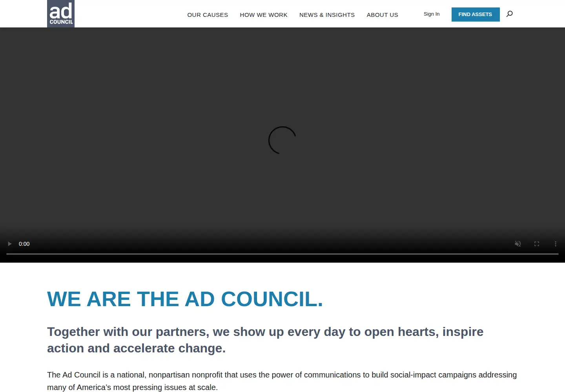Screen dimensions: 565x392
Task: Seek on the video progress bar
Action: tap(282, 254)
